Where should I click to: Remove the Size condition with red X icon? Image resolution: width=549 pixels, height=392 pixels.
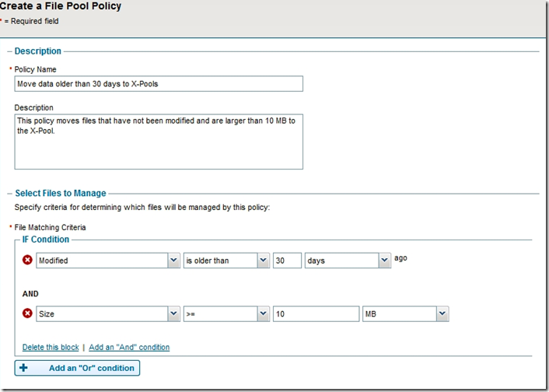click(27, 313)
